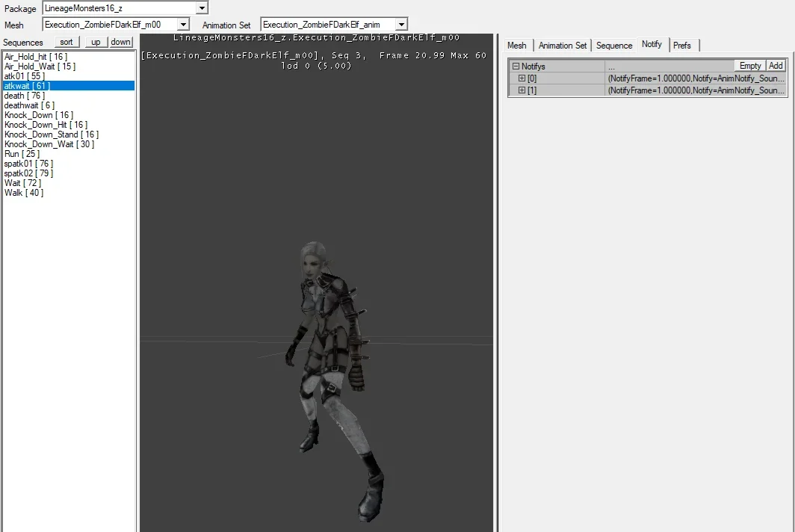Open the Mesh dropdown arrow
Image resolution: width=795 pixels, height=532 pixels.
pos(183,25)
